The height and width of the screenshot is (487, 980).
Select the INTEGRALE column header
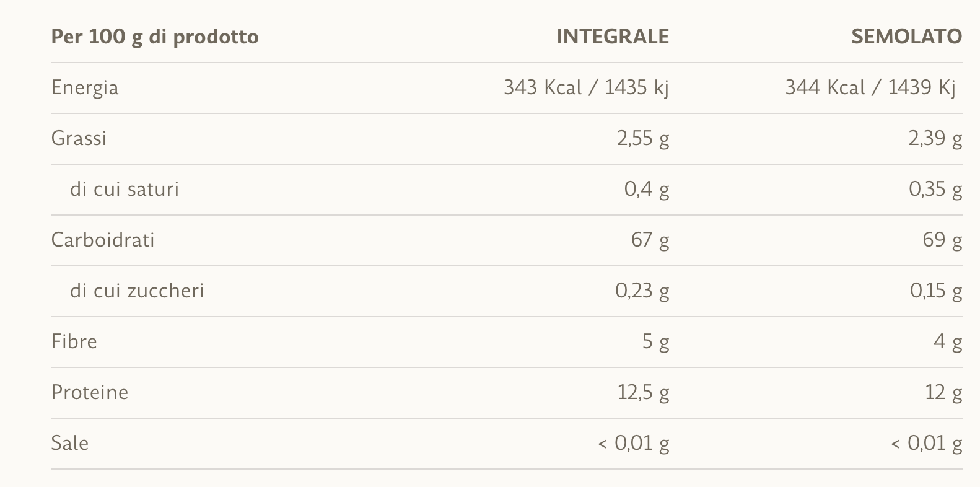(x=613, y=37)
